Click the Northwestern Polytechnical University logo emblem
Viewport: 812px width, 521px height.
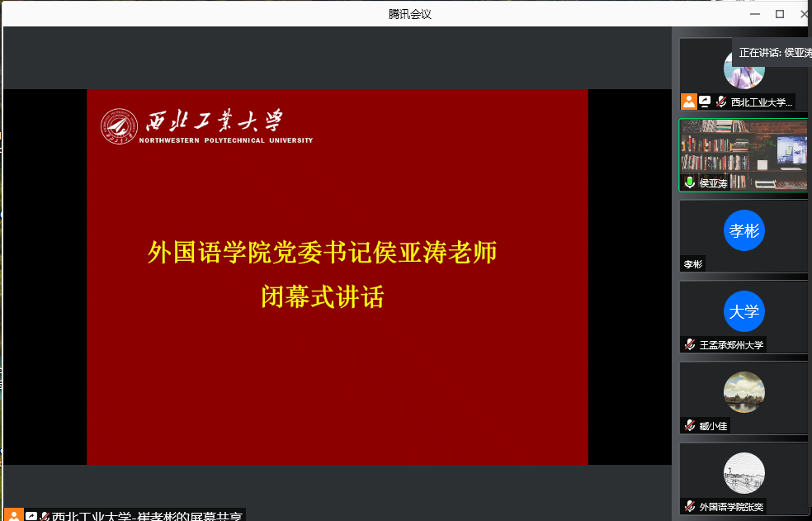click(x=120, y=128)
